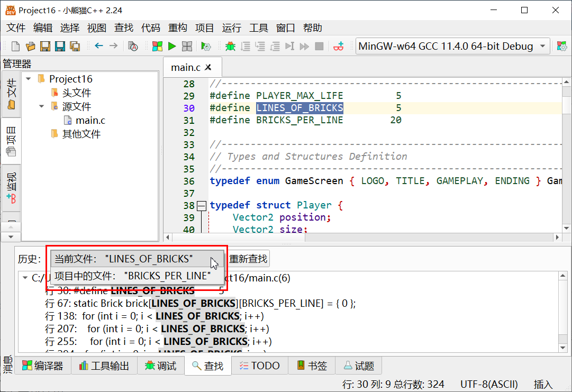The image size is (572, 392).
Task: Switch to the TODO bottom tab
Action: (259, 366)
